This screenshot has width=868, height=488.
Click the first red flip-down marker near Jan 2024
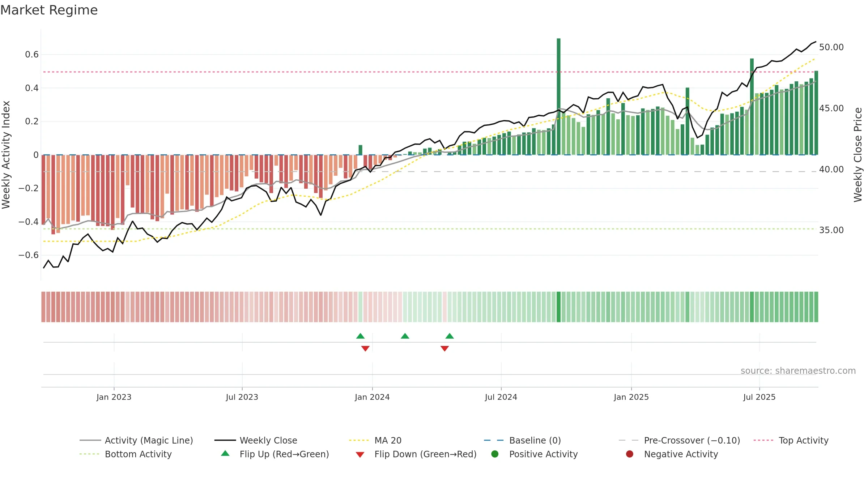(x=365, y=348)
